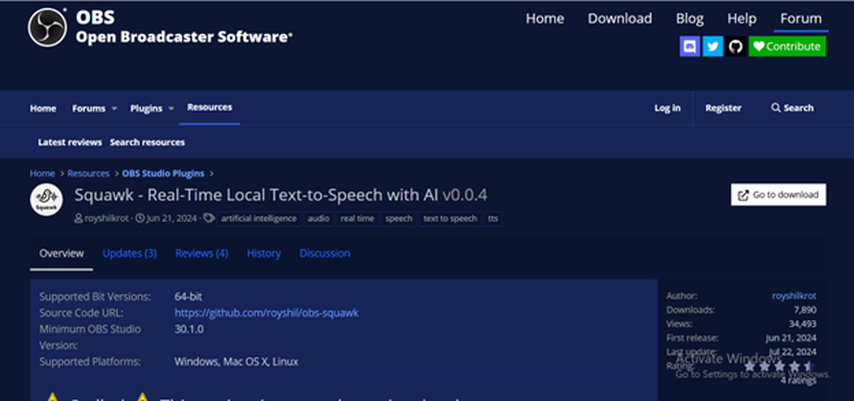The image size is (854, 401).
Task: Click Log in link
Action: pyautogui.click(x=667, y=108)
